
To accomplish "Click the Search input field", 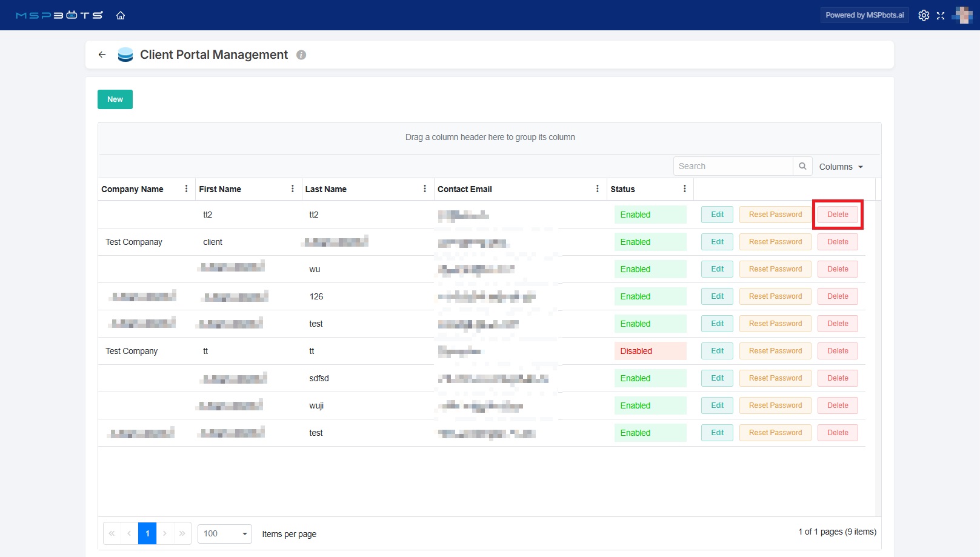I will (x=733, y=166).
